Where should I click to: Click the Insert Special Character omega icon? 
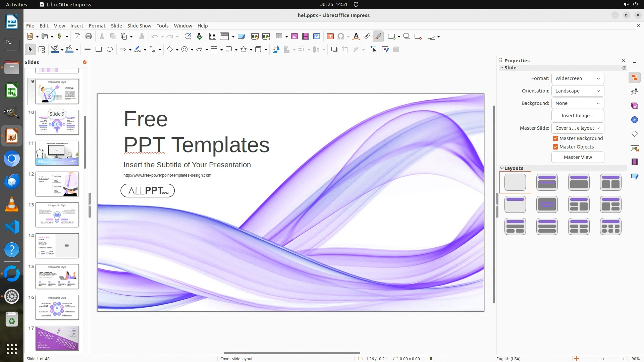click(341, 37)
